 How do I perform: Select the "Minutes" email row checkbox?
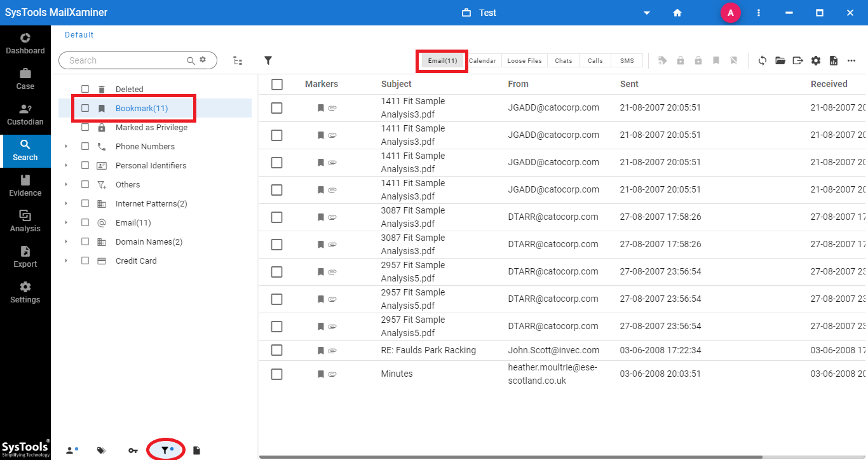coord(277,374)
